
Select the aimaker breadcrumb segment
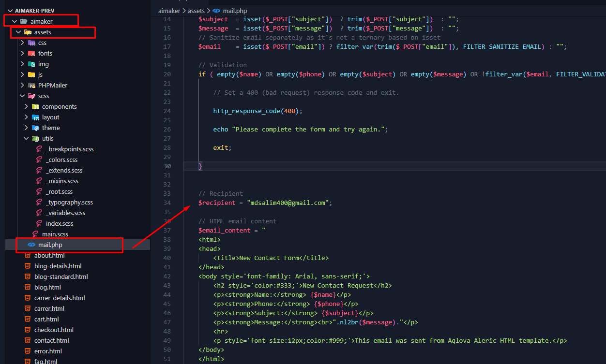[x=168, y=10]
